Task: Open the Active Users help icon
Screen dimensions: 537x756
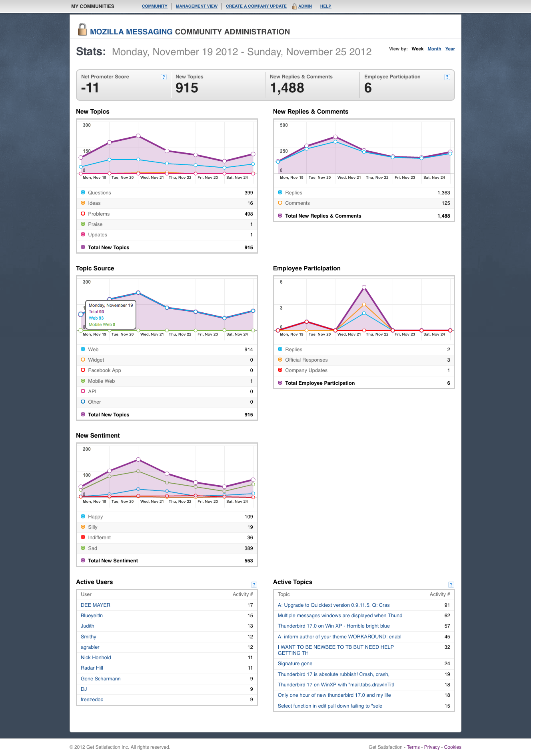Action: point(254,584)
